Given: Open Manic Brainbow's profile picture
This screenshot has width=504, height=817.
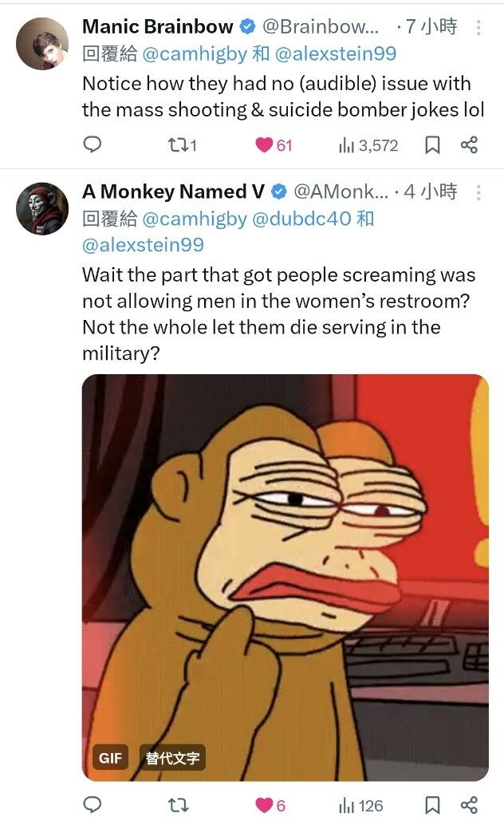Looking at the screenshot, I should (x=42, y=44).
